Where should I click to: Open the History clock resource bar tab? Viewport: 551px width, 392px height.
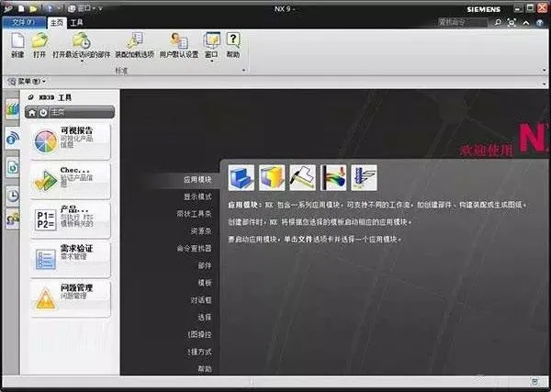12,196
